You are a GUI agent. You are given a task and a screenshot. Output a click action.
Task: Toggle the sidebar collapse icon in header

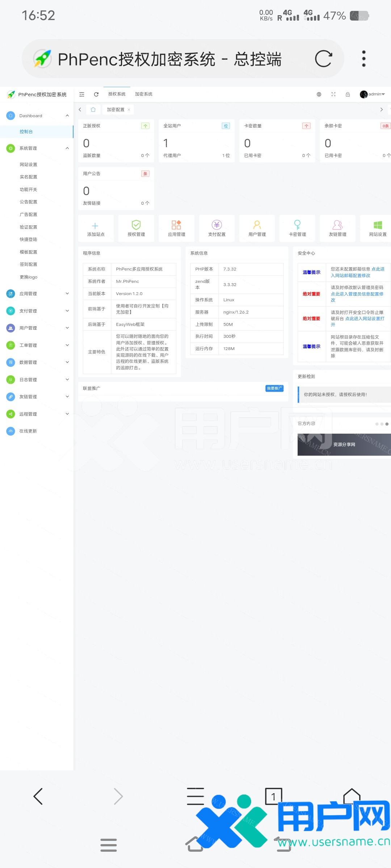coord(82,94)
